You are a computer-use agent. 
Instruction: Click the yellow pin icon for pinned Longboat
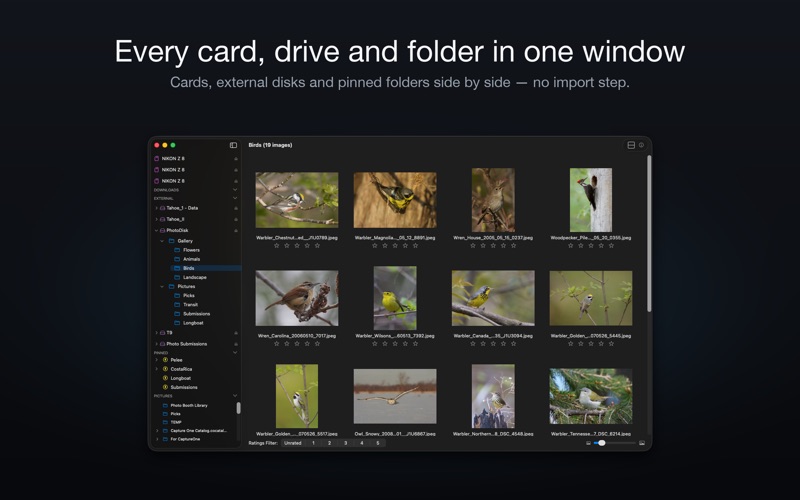[165, 378]
